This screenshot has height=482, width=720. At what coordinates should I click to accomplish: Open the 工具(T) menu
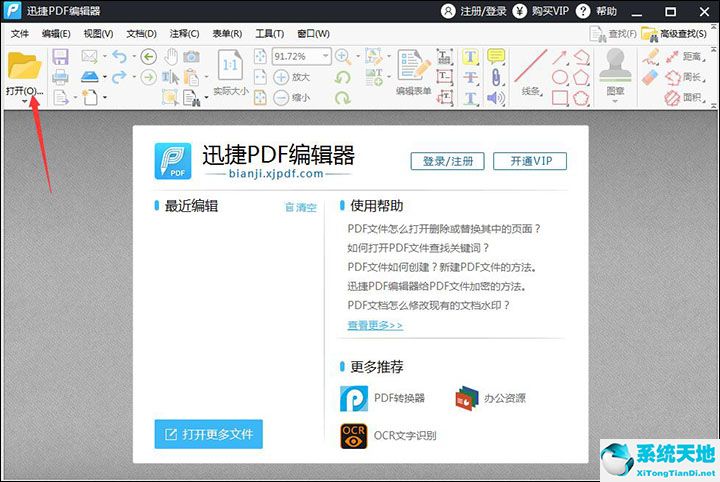270,34
